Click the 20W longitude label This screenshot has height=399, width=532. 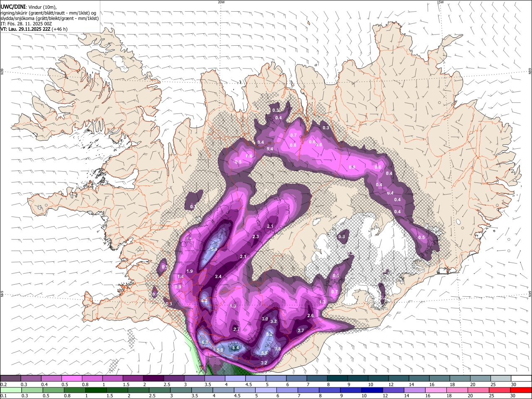click(x=221, y=2)
